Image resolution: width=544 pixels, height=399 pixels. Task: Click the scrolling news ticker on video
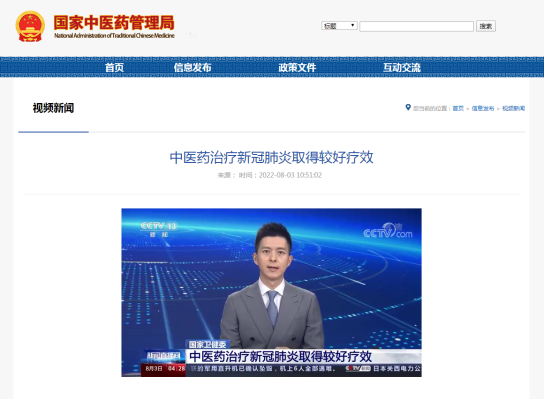pyautogui.click(x=304, y=369)
